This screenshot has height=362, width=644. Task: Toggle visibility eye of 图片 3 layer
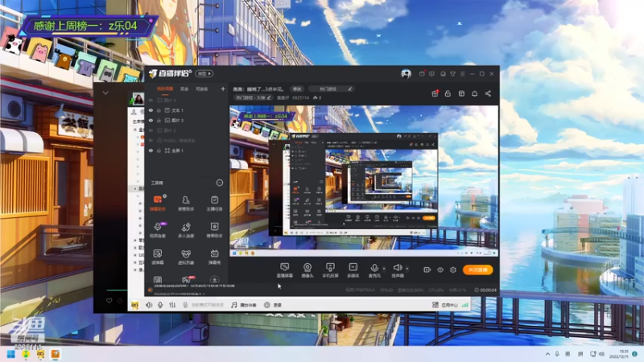151,121
